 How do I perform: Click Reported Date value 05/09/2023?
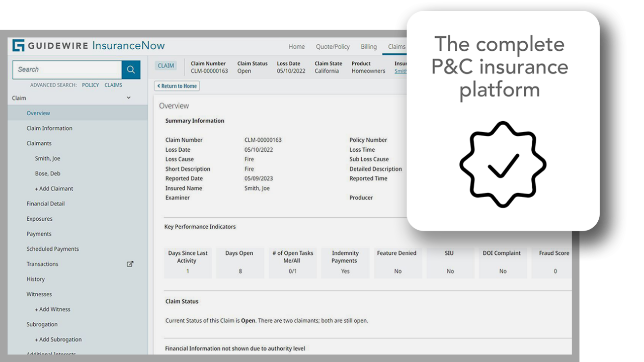pos(259,178)
